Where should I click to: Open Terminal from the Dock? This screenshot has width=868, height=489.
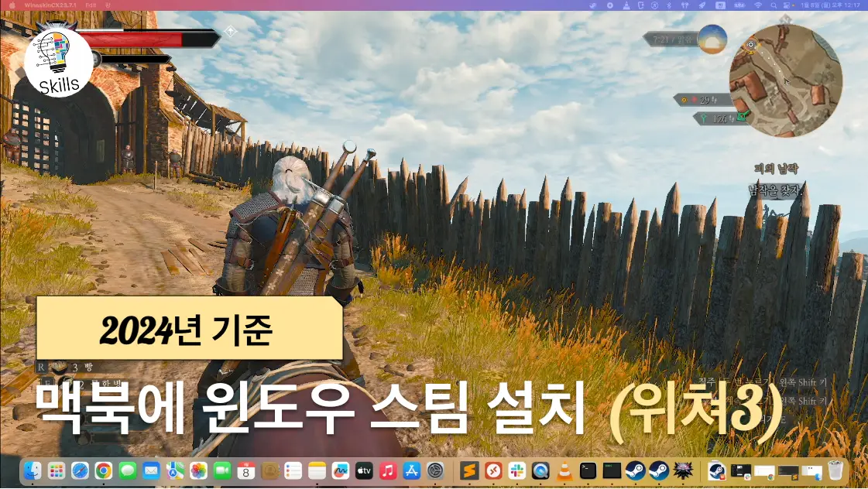coord(586,472)
